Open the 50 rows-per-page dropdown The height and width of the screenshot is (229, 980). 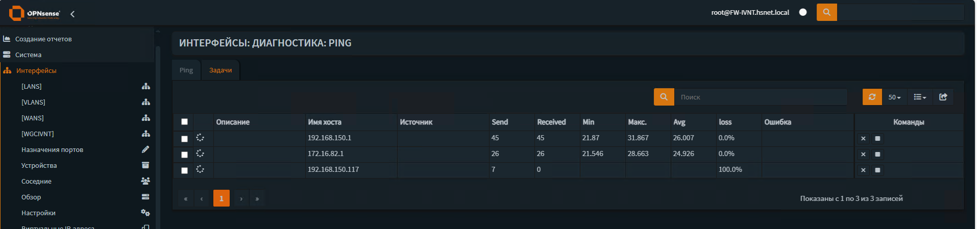[894, 97]
